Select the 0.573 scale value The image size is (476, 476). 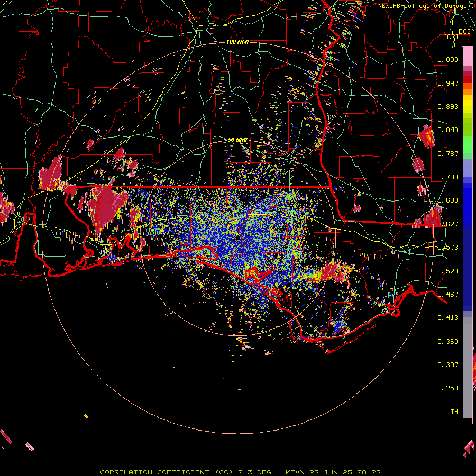pyautogui.click(x=448, y=248)
